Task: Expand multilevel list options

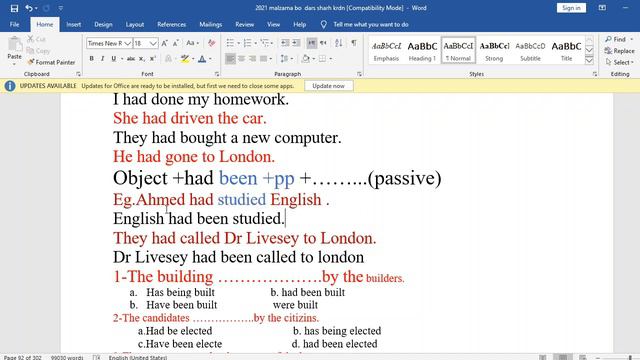Action: pyautogui.click(x=273, y=43)
